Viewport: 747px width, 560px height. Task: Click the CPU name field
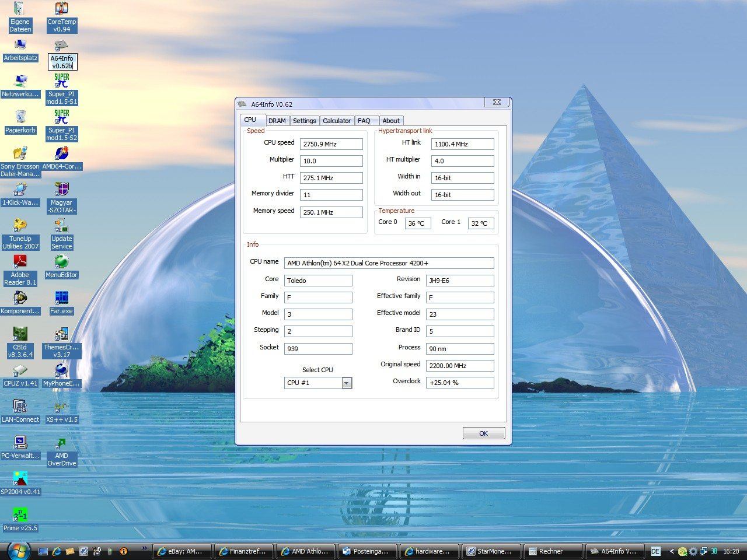coord(389,263)
